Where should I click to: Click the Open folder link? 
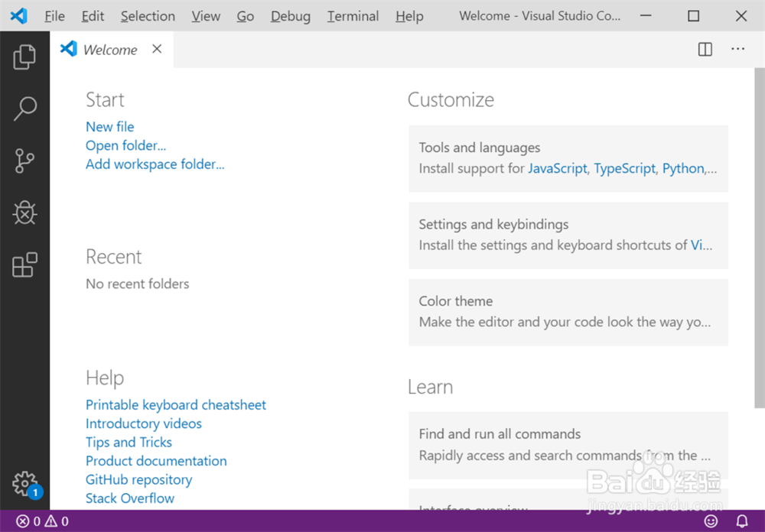[x=125, y=145]
